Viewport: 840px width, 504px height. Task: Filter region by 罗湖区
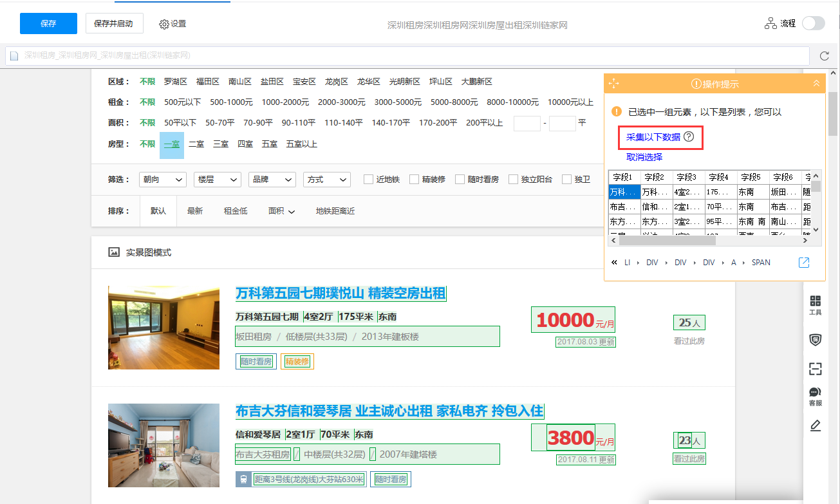(x=176, y=82)
